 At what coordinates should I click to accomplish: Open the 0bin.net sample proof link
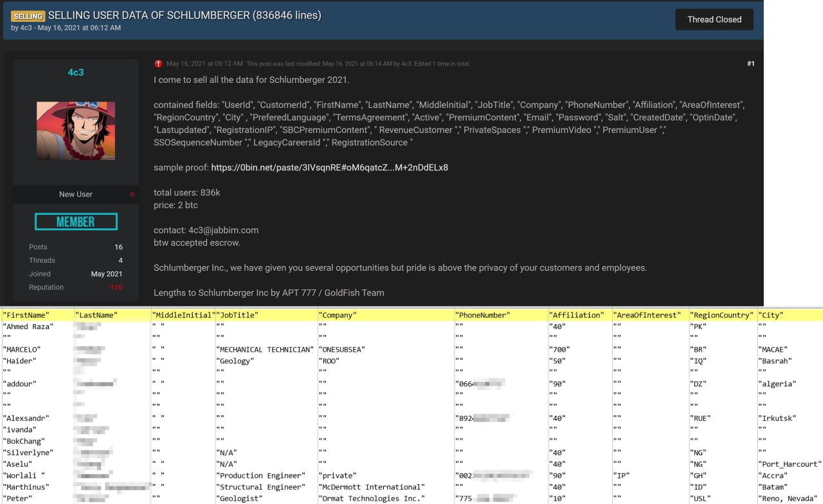click(329, 167)
